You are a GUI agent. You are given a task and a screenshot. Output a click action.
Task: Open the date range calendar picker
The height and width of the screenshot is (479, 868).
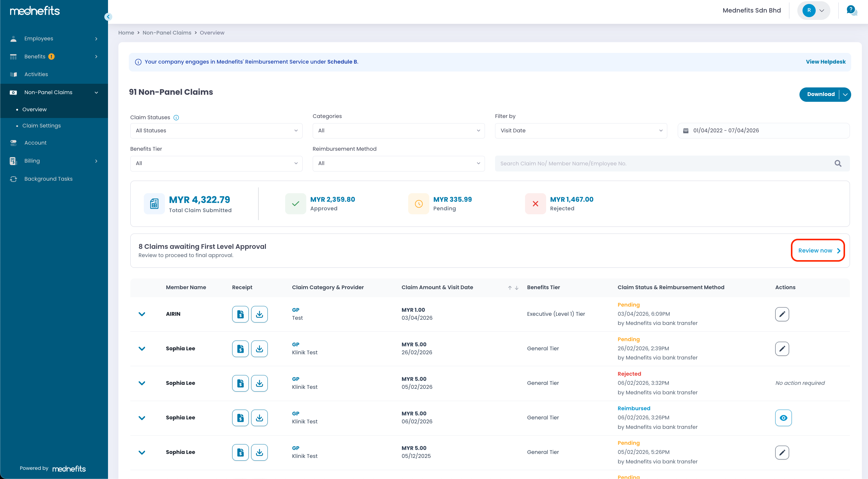pyautogui.click(x=685, y=131)
